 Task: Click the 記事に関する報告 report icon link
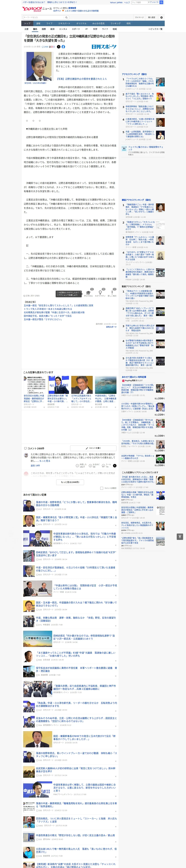(x=32, y=296)
